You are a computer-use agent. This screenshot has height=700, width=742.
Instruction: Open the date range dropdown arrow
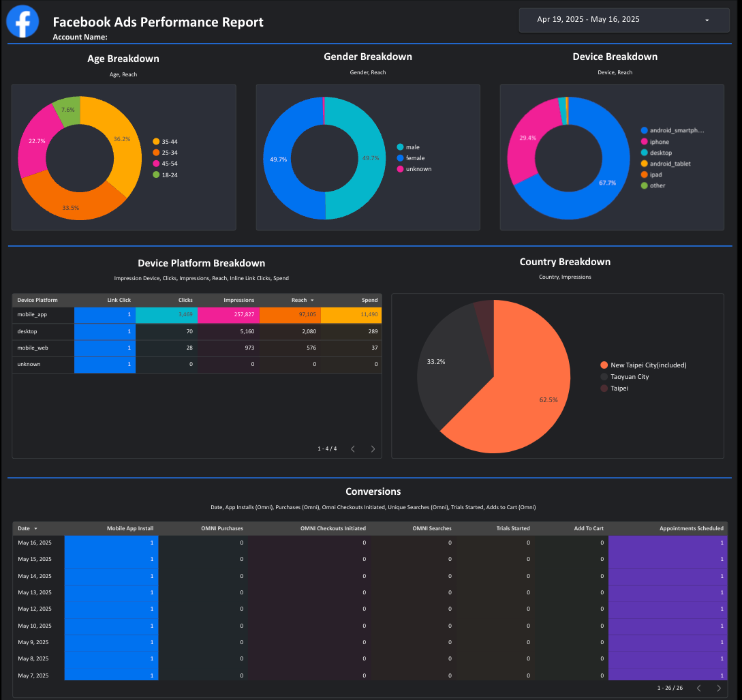pos(707,20)
